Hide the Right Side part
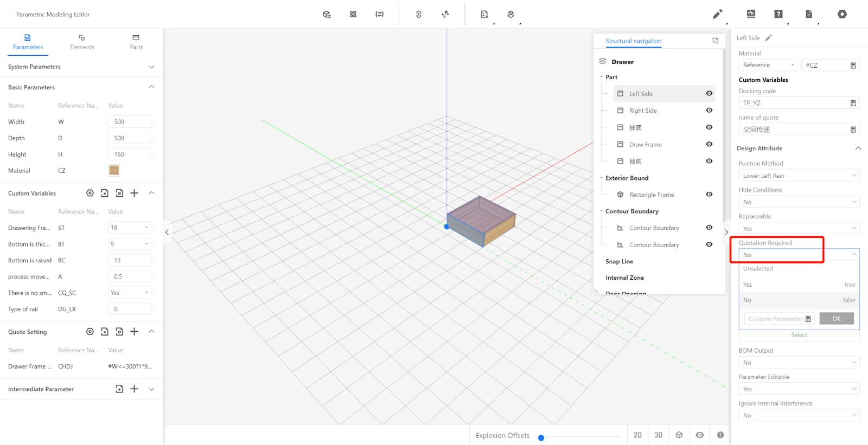 [x=709, y=111]
